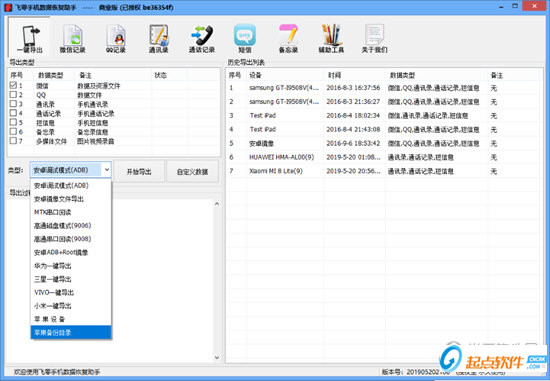Screen dimensions: 550x381
Task: Click the 备注 column header in history list
Action: click(x=513, y=75)
